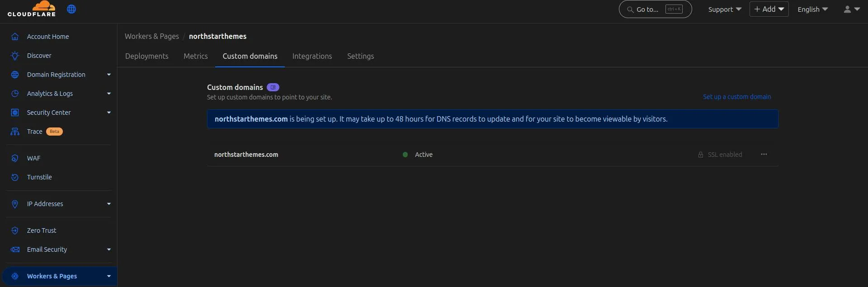
Task: Expand the Security Center section
Action: coord(109,113)
